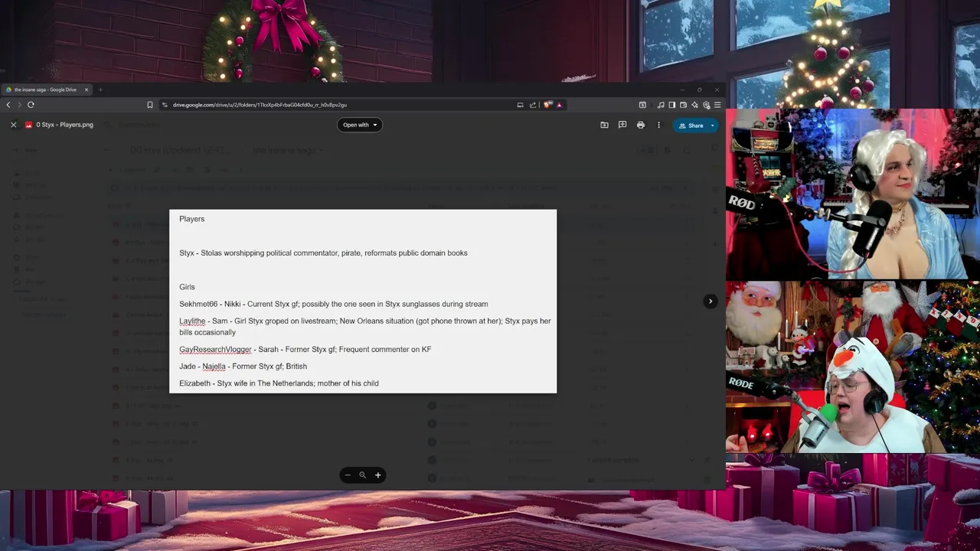The image size is (980, 551).
Task: Click the share page icon in address bar
Action: (x=533, y=105)
